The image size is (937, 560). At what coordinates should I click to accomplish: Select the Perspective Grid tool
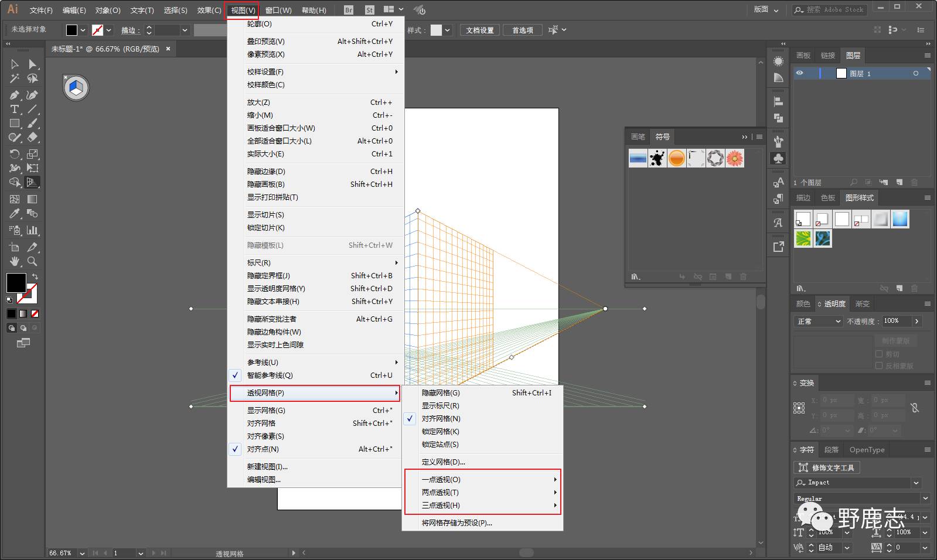tap(32, 182)
